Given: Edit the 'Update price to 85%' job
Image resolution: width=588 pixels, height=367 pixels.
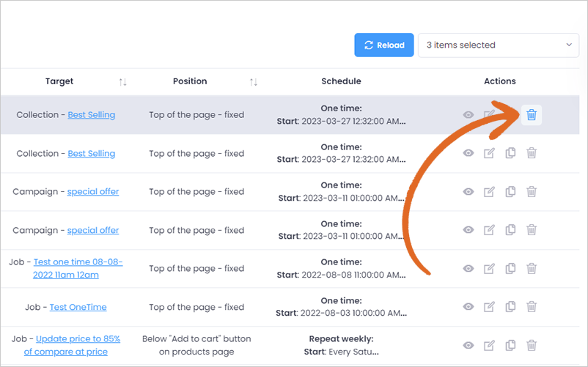Looking at the screenshot, I should tap(489, 345).
